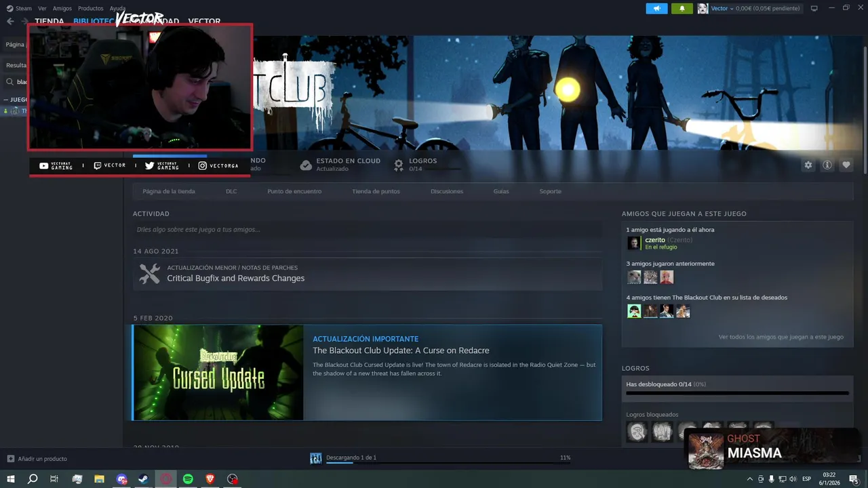Screen dimensions: 868x488
Task: Click second wishlist friend avatar
Action: (650, 311)
